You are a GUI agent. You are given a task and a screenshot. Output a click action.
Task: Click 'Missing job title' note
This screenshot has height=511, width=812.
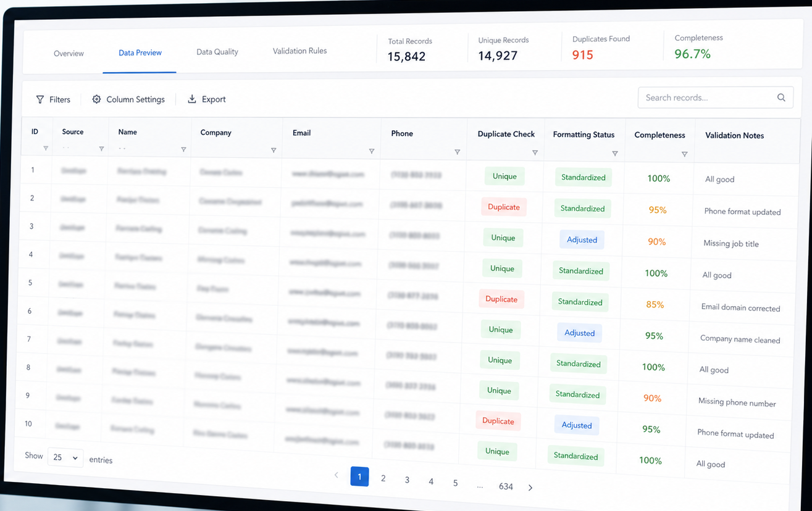click(x=731, y=244)
